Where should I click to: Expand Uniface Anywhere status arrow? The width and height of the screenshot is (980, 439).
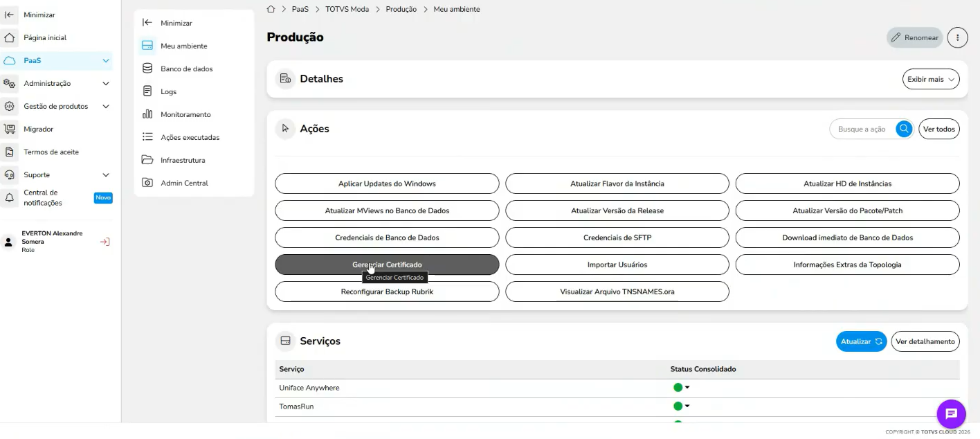687,388
